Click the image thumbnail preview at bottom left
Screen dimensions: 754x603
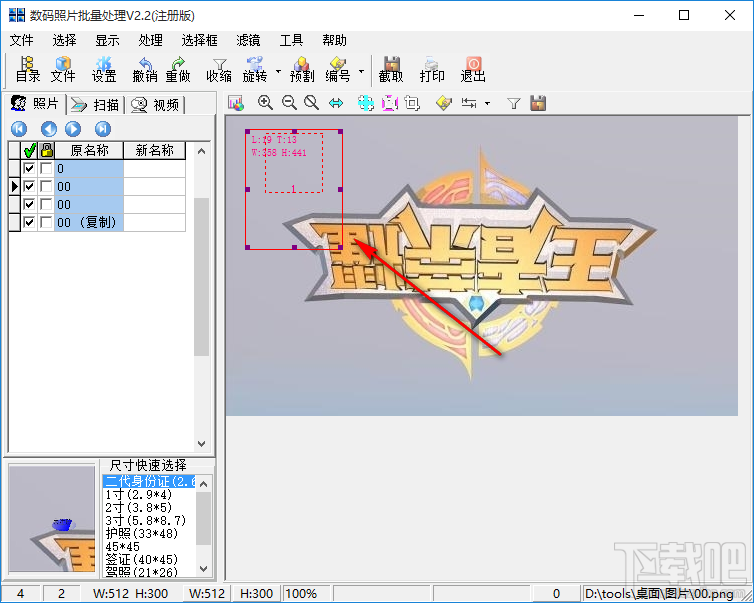[52, 518]
